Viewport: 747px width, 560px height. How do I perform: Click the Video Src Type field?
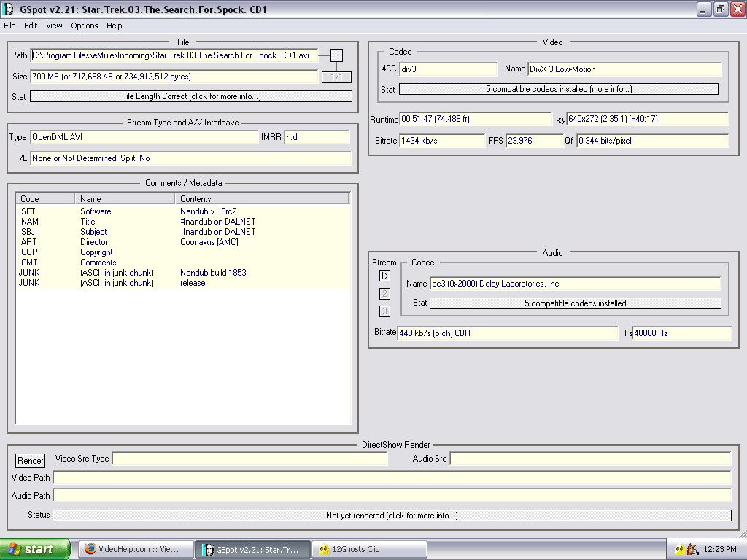250,459
